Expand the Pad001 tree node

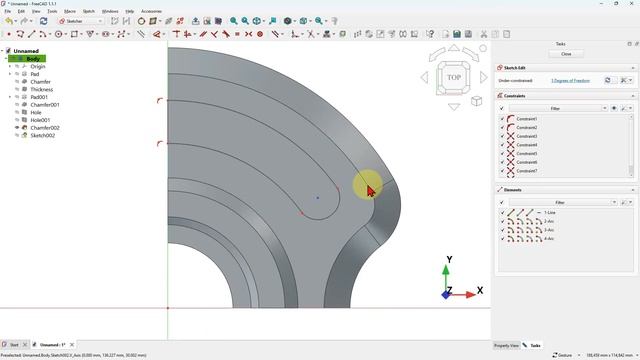pos(10,97)
